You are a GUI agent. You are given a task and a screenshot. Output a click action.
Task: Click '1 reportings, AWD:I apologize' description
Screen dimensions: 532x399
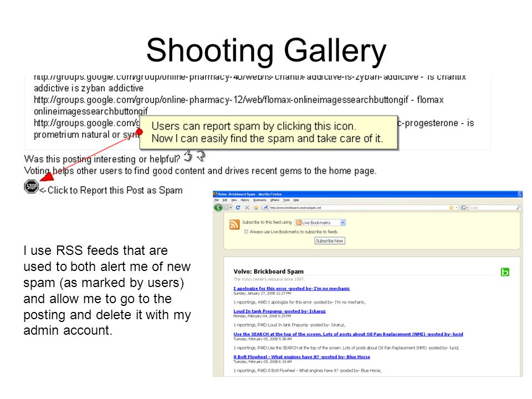click(300, 302)
